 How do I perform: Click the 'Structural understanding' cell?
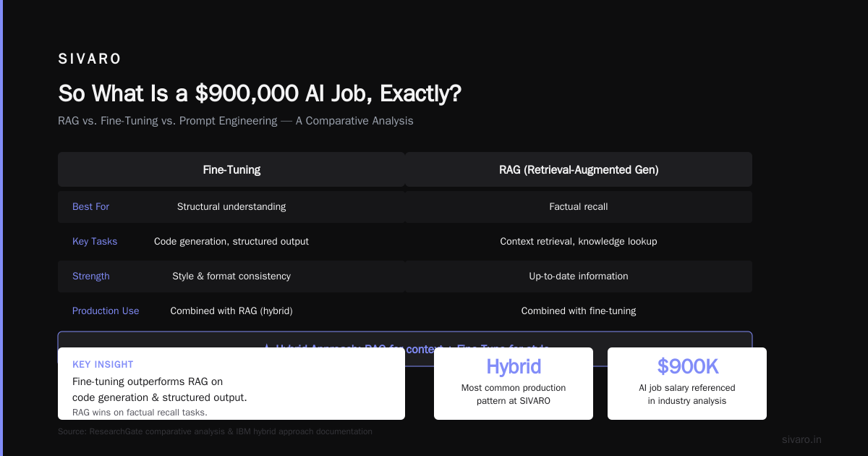click(x=231, y=206)
